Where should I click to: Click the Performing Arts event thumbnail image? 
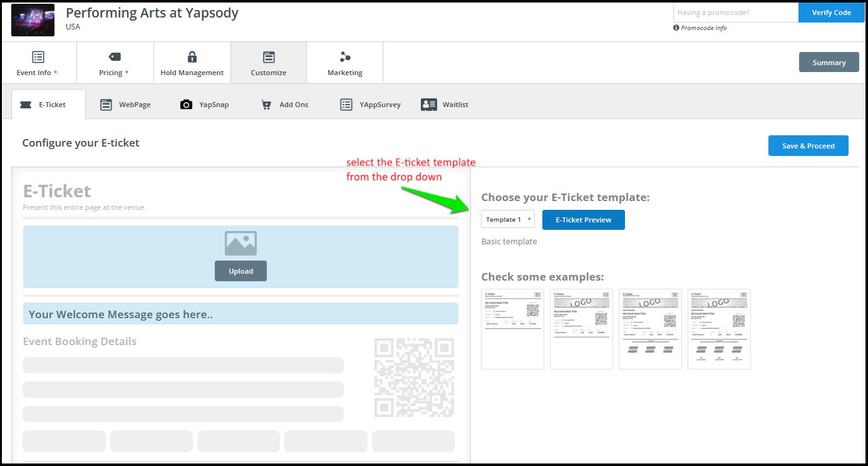[x=33, y=19]
